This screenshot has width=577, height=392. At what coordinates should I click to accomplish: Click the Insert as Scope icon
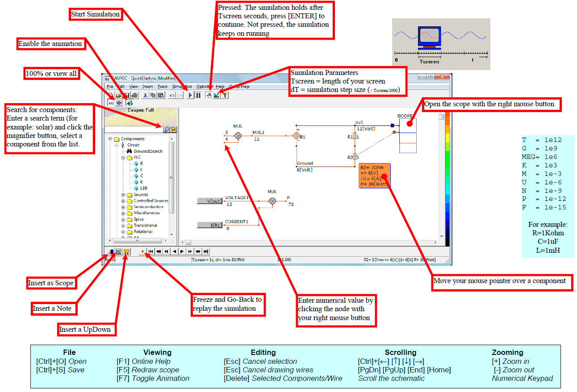point(111,251)
